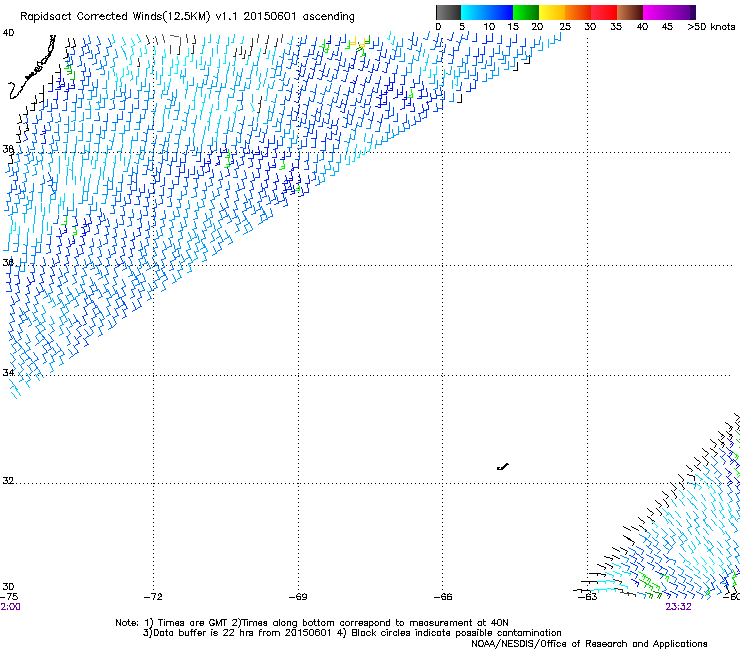The height and width of the screenshot is (650, 740).
Task: Select the yellow 20–25 knots legend segment
Action: (x=552, y=12)
